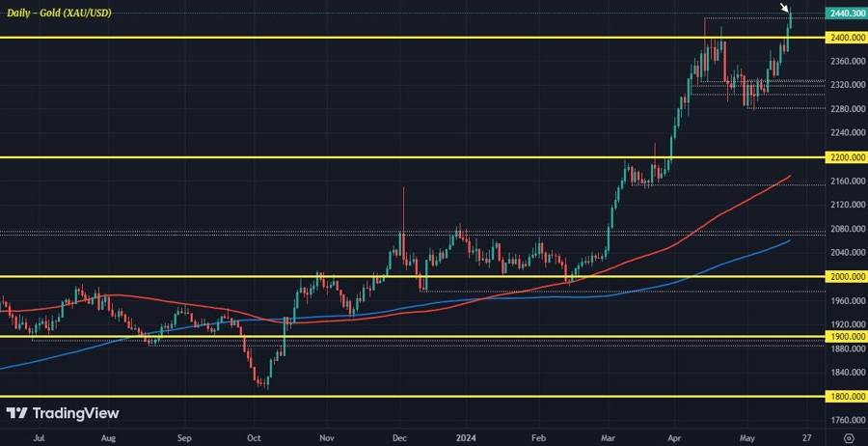Click the 1840.000 price axis value
This screenshot has height=446, width=868.
pos(847,373)
